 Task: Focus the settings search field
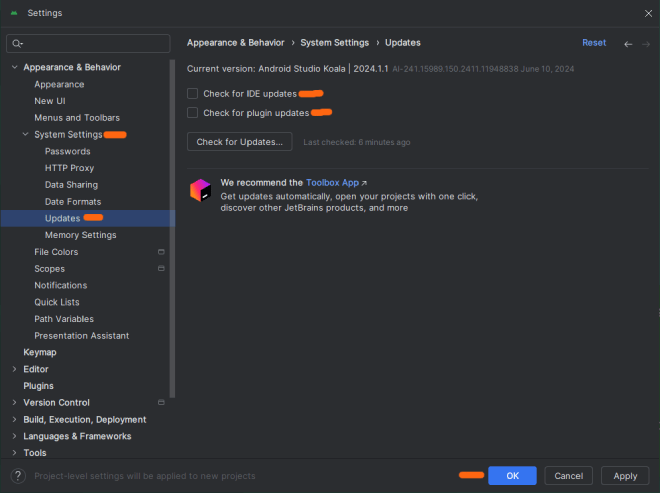(88, 43)
